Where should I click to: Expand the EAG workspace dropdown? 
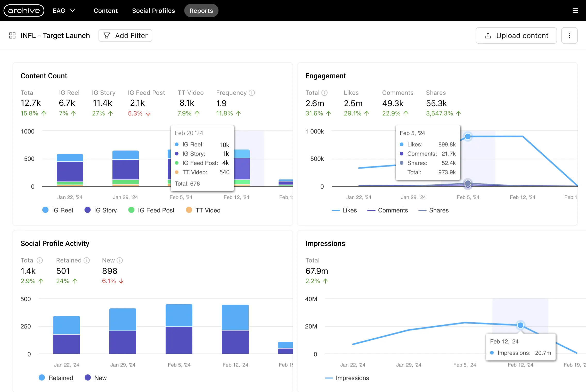[x=64, y=11]
